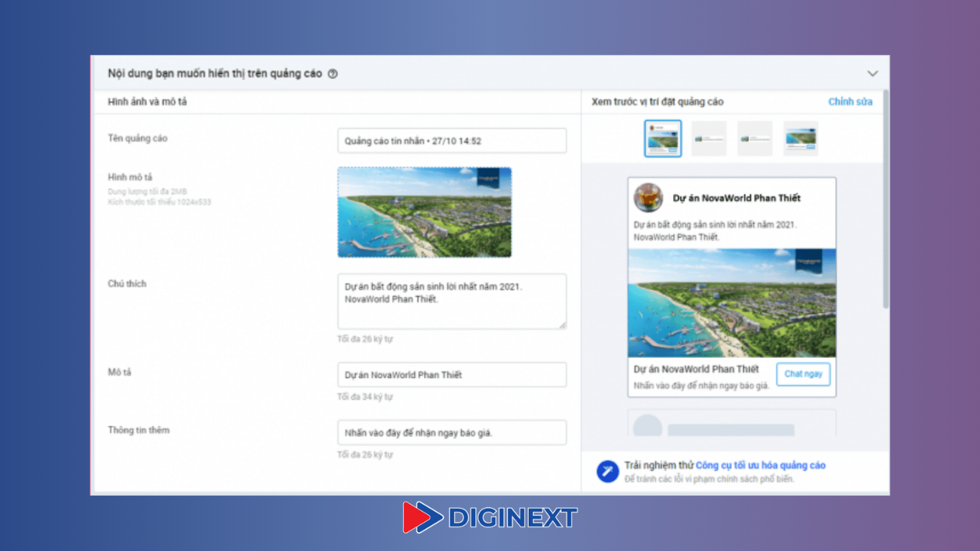The width and height of the screenshot is (980, 551).
Task: Select the first ad placement preview thumbnail
Action: click(x=663, y=138)
